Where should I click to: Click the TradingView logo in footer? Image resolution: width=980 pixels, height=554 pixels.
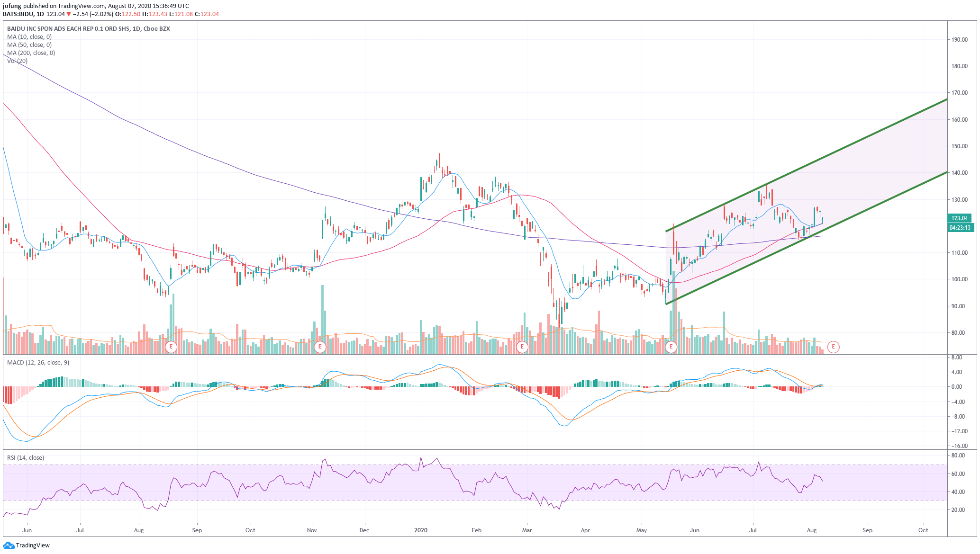[x=27, y=545]
